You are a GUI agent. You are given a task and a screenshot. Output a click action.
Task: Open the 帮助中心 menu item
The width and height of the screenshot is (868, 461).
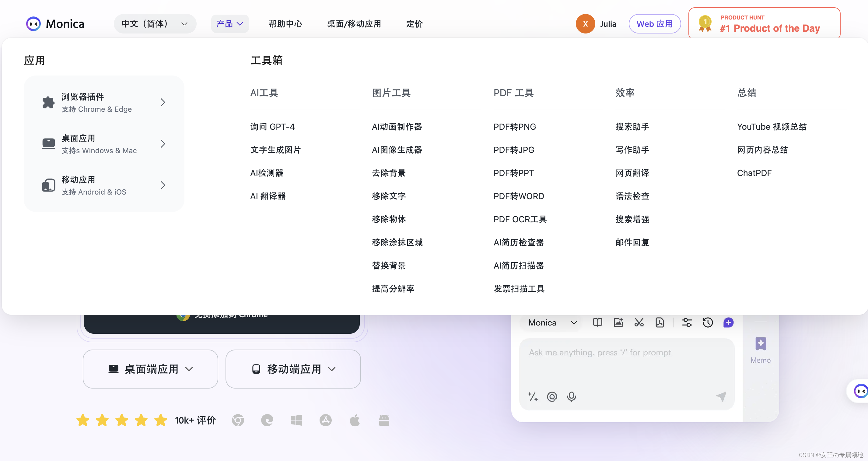285,24
